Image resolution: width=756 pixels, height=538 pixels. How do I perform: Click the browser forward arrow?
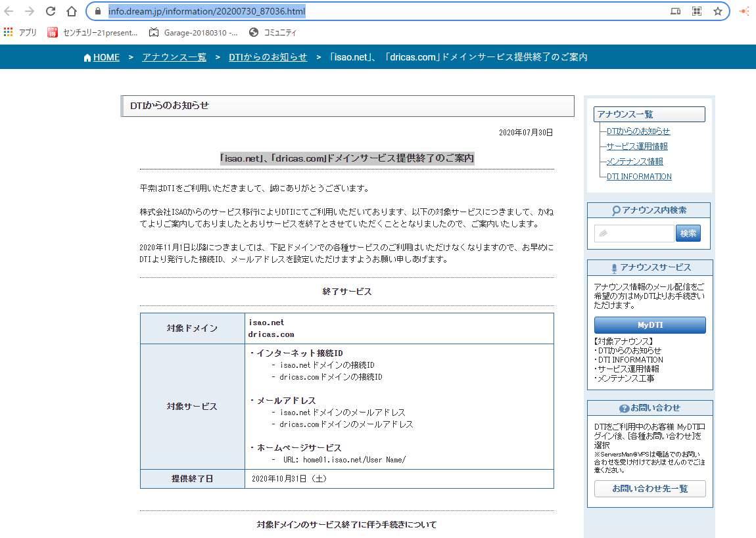(30, 11)
